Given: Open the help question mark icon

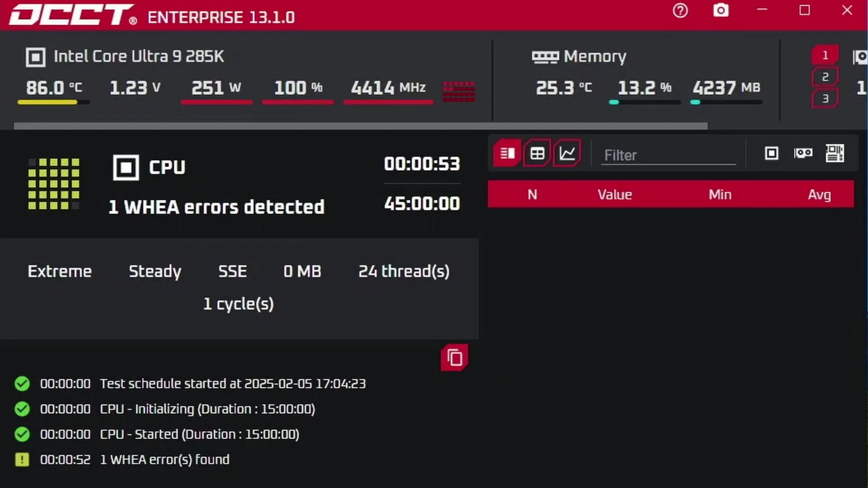Looking at the screenshot, I should 680,10.
